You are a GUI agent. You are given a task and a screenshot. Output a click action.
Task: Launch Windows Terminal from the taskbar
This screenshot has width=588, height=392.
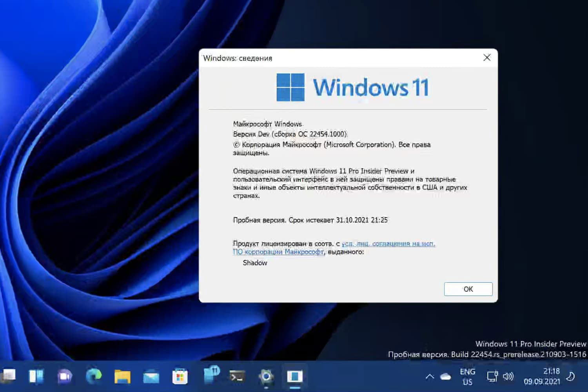coord(236,377)
